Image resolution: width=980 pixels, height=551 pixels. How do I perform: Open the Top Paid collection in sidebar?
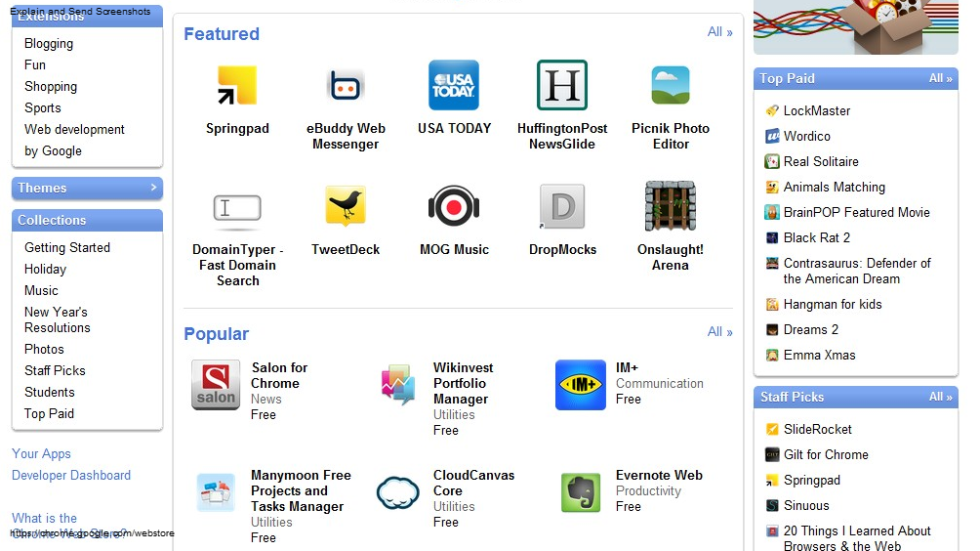49,413
